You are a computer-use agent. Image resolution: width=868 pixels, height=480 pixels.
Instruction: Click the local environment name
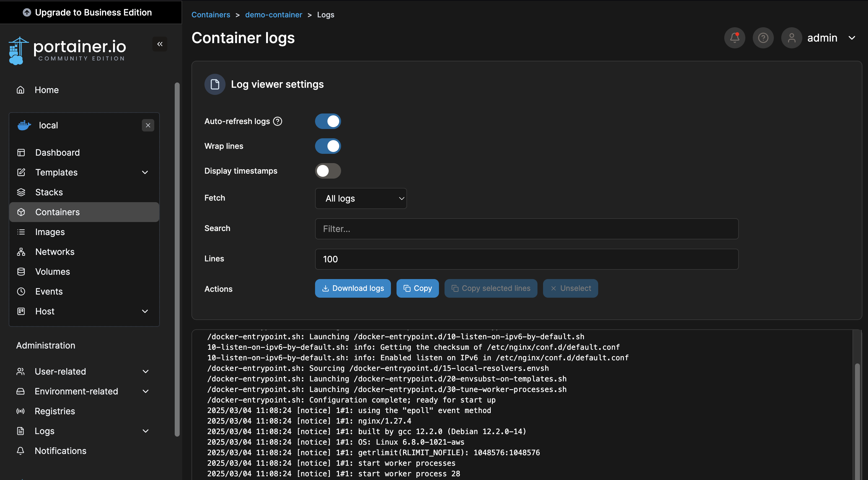[x=49, y=126]
